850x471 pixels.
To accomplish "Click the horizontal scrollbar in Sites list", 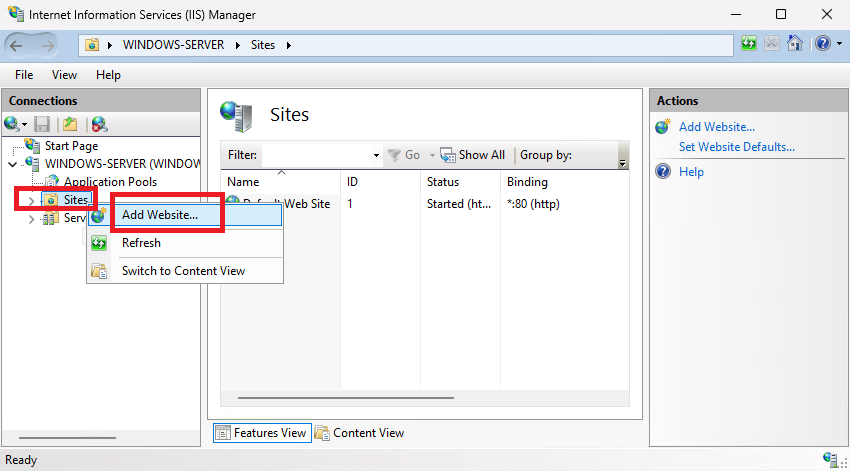I will coord(346,398).
